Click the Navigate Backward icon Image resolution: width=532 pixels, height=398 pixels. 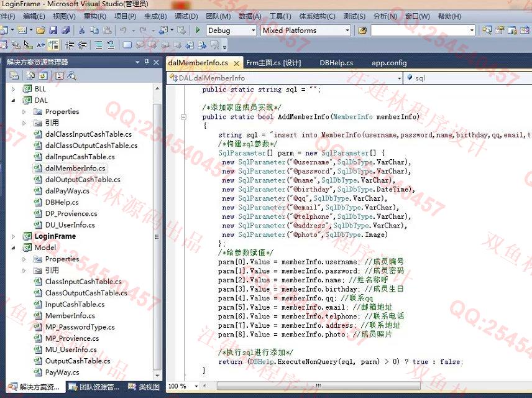[163, 30]
